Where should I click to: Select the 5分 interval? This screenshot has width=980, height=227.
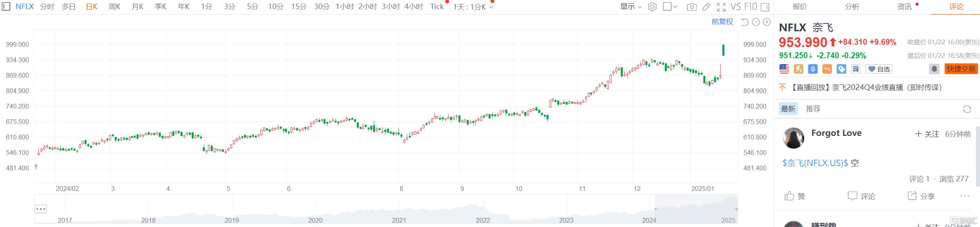252,7
